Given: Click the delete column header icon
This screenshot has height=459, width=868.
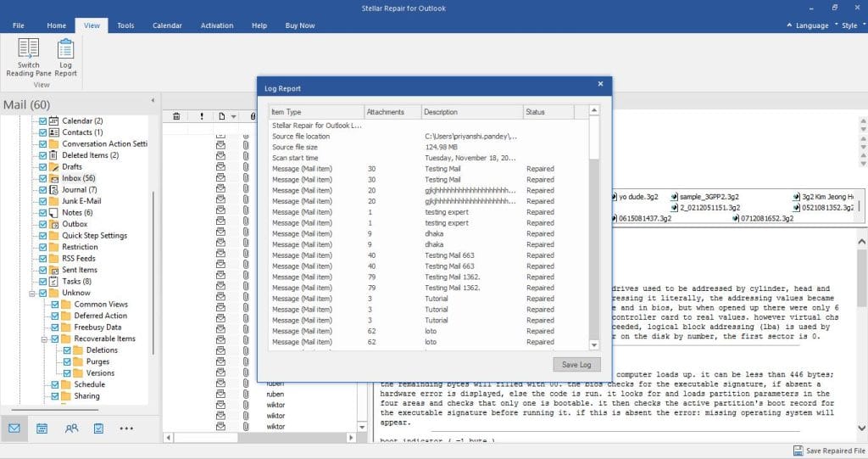Looking at the screenshot, I should click(176, 116).
